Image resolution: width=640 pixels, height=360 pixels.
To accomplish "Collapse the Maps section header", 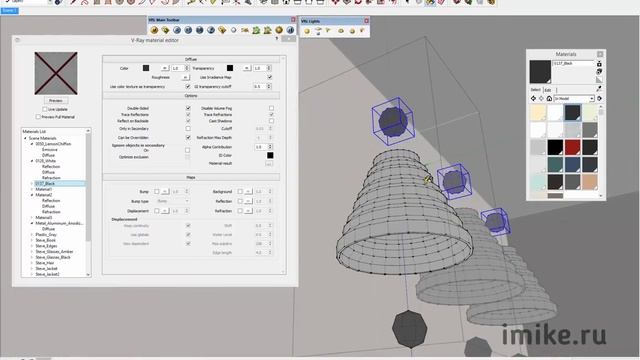I will click(191, 177).
